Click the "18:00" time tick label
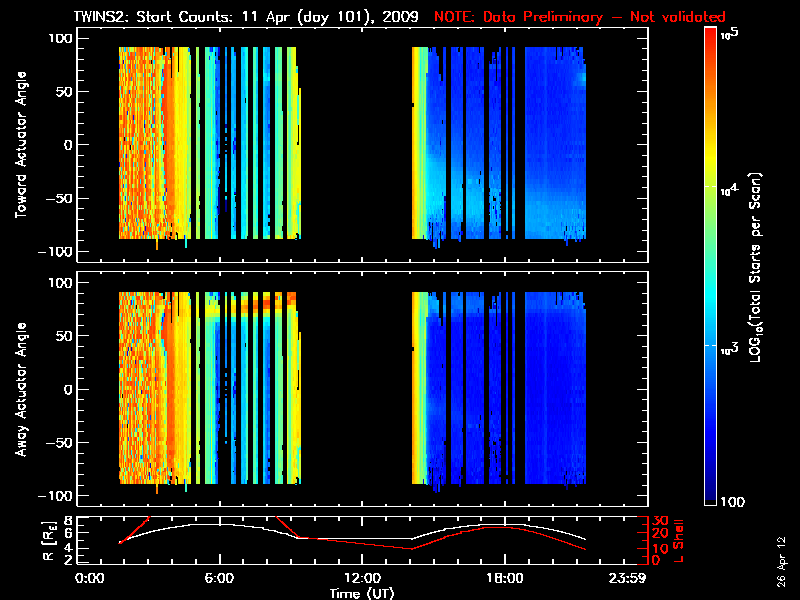The width and height of the screenshot is (800, 600). click(504, 579)
